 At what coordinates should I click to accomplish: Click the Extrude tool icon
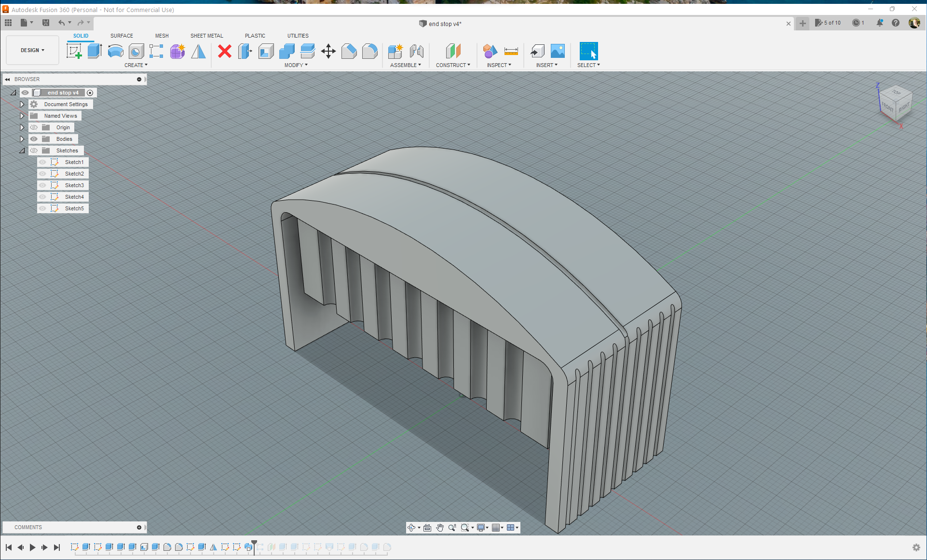[94, 51]
